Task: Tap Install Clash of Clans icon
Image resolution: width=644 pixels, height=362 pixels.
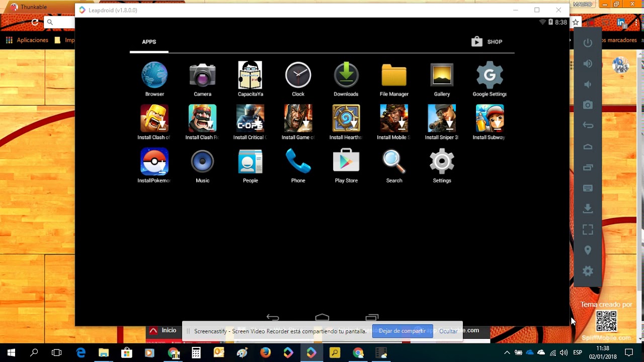Action: click(154, 118)
